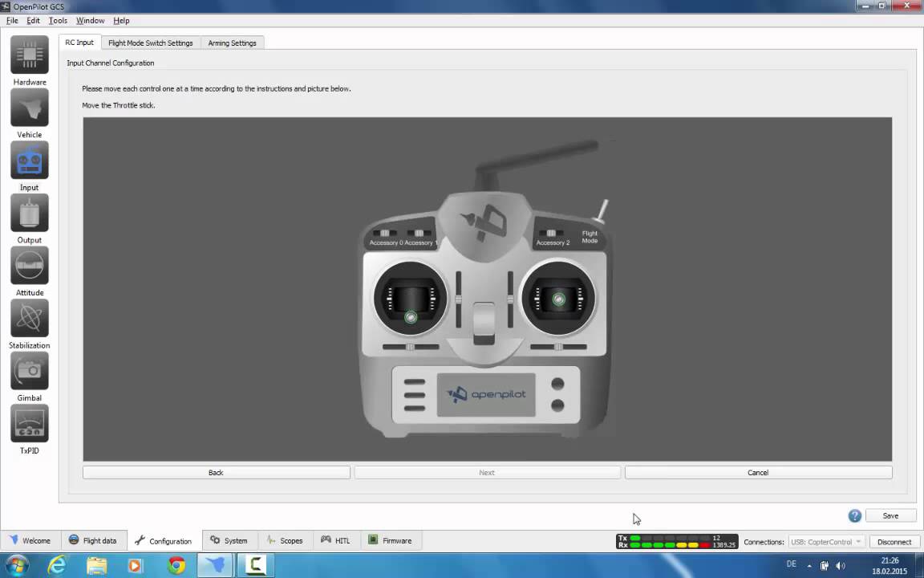Viewport: 924px width, 578px height.
Task: Click the blue help question mark icon
Action: click(854, 516)
